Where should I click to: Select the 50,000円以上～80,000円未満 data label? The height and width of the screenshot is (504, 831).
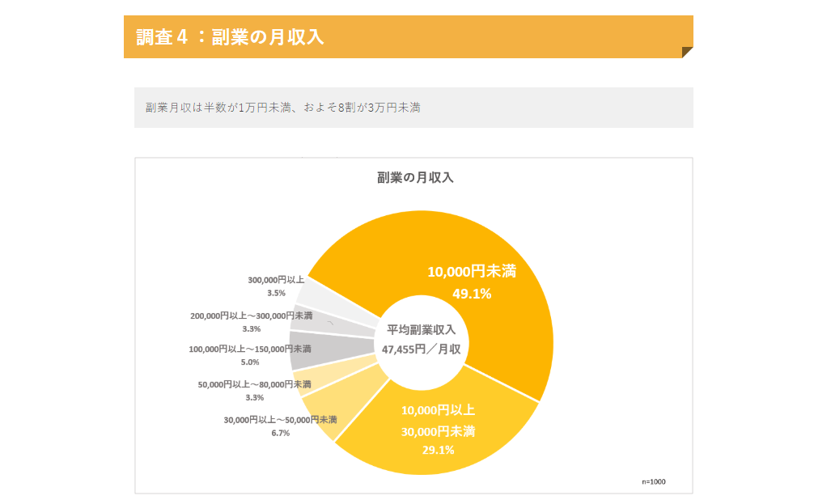(254, 390)
